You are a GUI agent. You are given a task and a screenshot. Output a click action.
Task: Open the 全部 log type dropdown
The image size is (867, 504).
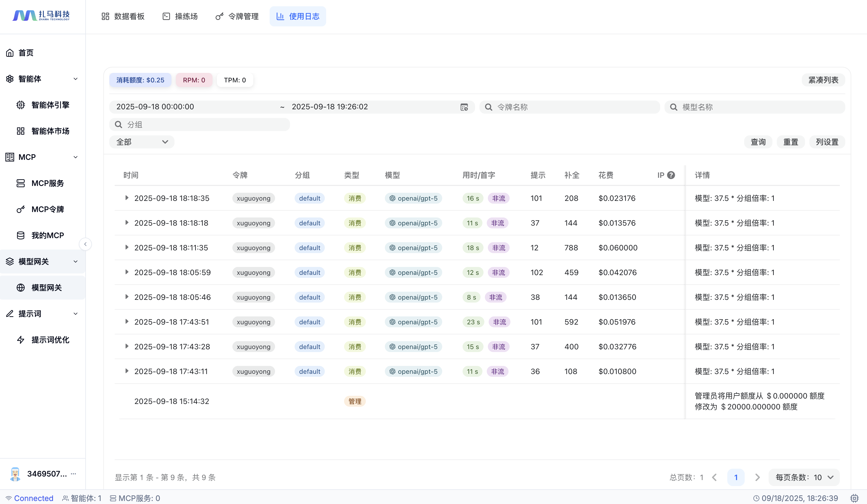pyautogui.click(x=141, y=142)
